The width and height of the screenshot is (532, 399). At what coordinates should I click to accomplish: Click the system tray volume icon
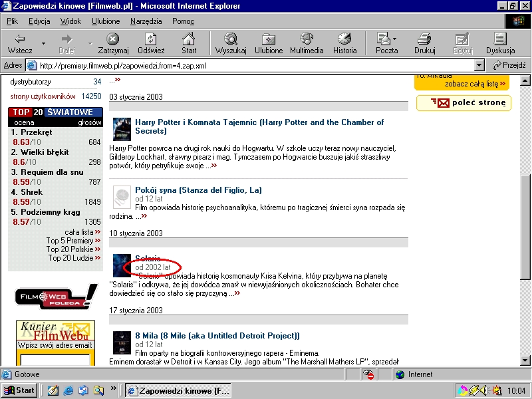pos(485,391)
